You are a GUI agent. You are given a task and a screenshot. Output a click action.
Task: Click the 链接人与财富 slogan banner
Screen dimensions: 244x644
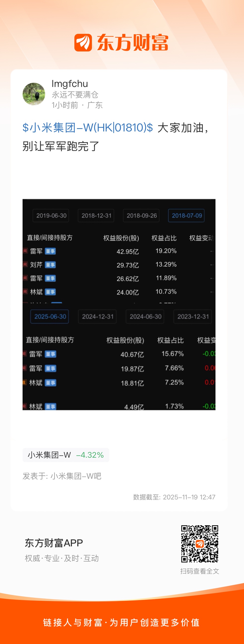click(x=122, y=622)
